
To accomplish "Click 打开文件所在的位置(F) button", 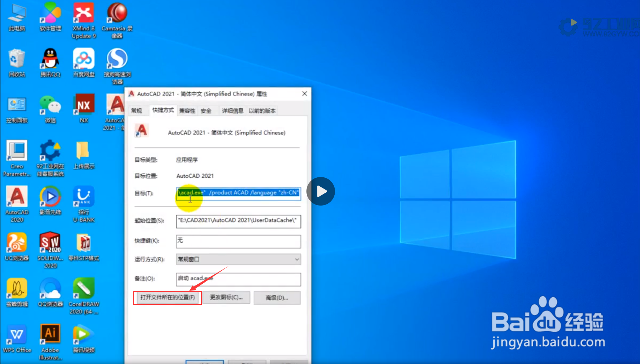I will [167, 298].
